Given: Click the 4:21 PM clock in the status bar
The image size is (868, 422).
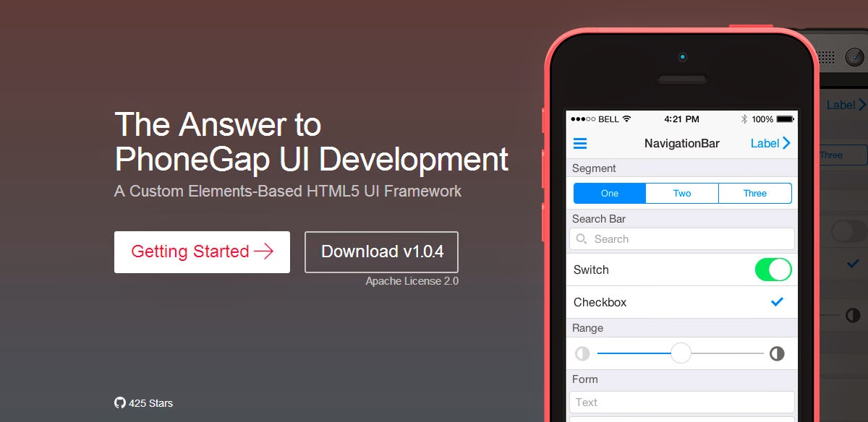Looking at the screenshot, I should click(x=681, y=119).
